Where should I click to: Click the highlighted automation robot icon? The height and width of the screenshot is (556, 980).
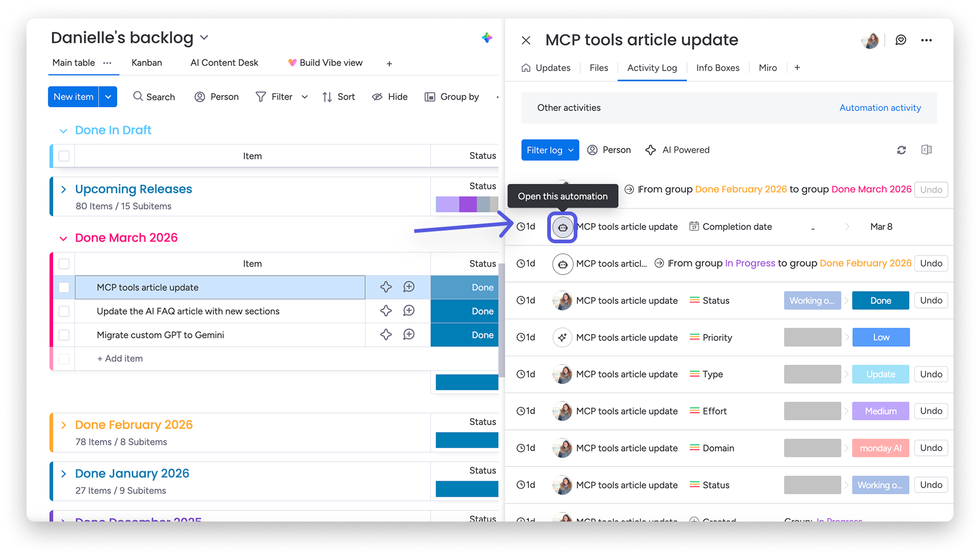click(562, 227)
